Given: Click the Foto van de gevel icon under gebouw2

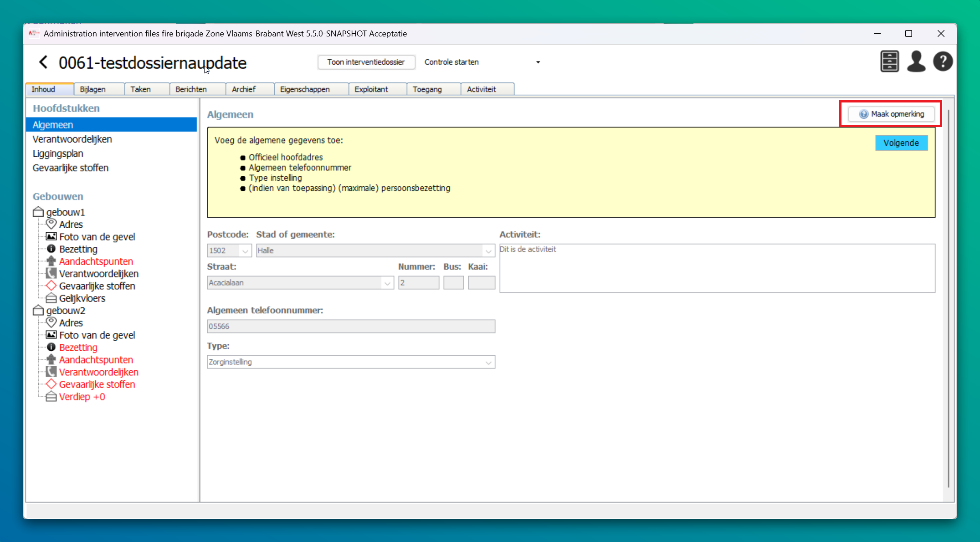Looking at the screenshot, I should [51, 335].
